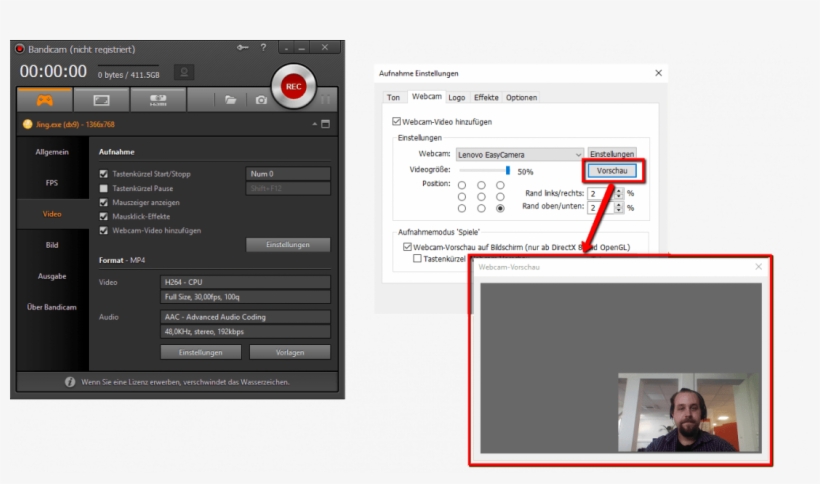This screenshot has height=484, width=820.
Task: Toggle Mausklick-Effekte checkbox
Action: (104, 216)
